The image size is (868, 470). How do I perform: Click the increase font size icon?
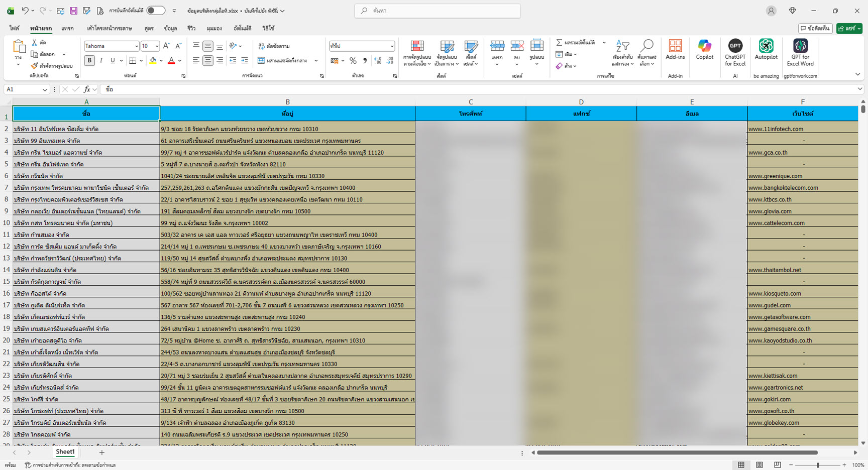coord(167,46)
